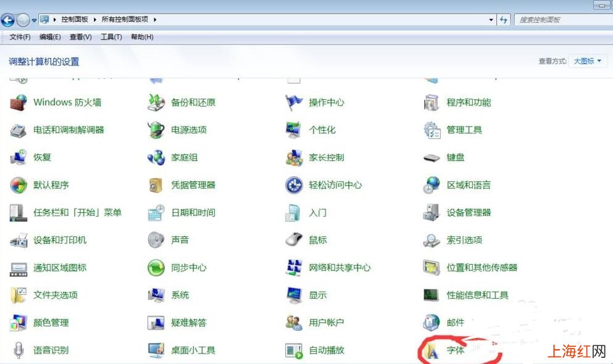Image resolution: width=613 pixels, height=364 pixels.
Task: Expand the address bar history dropdown arrow
Action: pyautogui.click(x=491, y=20)
